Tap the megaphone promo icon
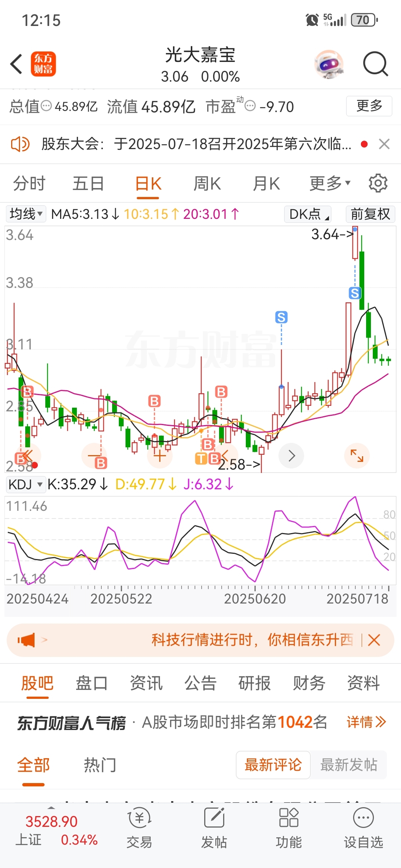401x868 pixels. (x=26, y=640)
